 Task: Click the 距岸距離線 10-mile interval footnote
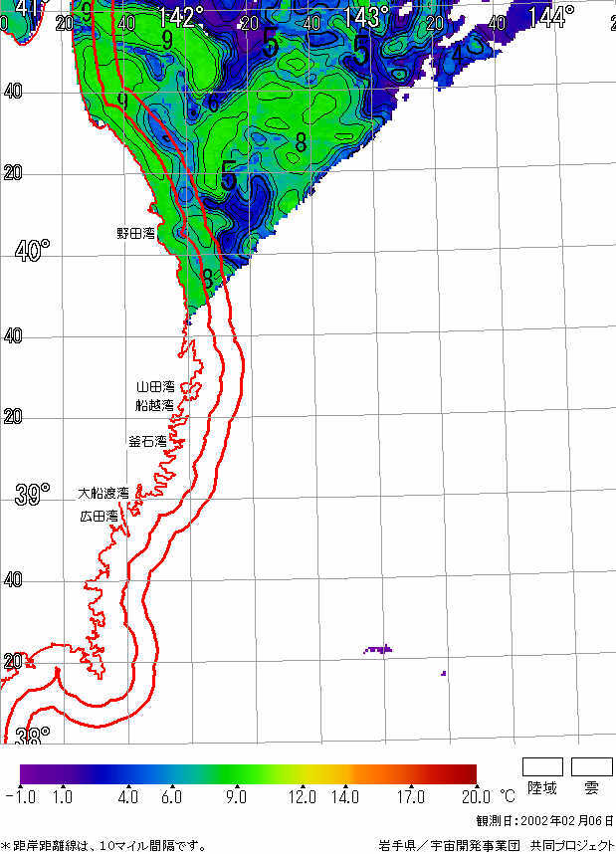pos(103,846)
